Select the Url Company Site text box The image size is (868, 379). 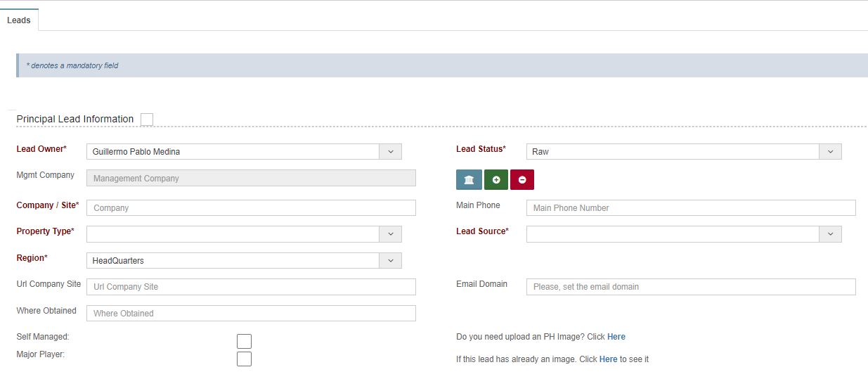(x=251, y=287)
